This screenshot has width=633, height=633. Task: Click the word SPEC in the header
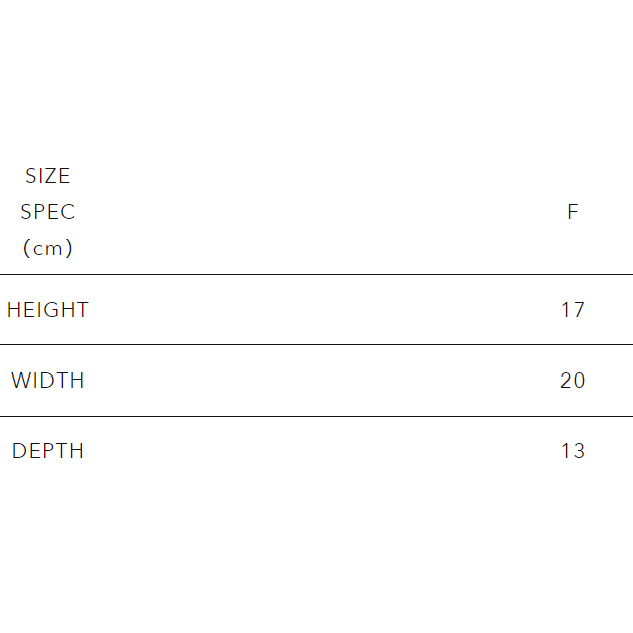(48, 212)
